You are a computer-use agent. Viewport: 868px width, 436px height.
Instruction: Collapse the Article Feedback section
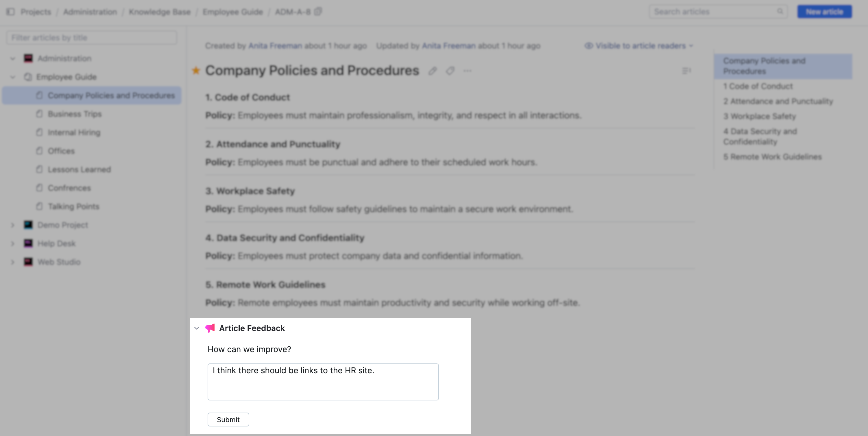[196, 328]
